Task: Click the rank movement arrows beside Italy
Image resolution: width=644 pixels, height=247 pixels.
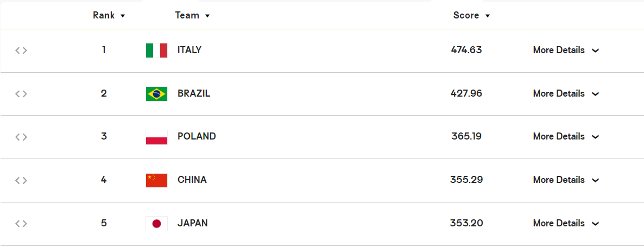Action: click(21, 50)
